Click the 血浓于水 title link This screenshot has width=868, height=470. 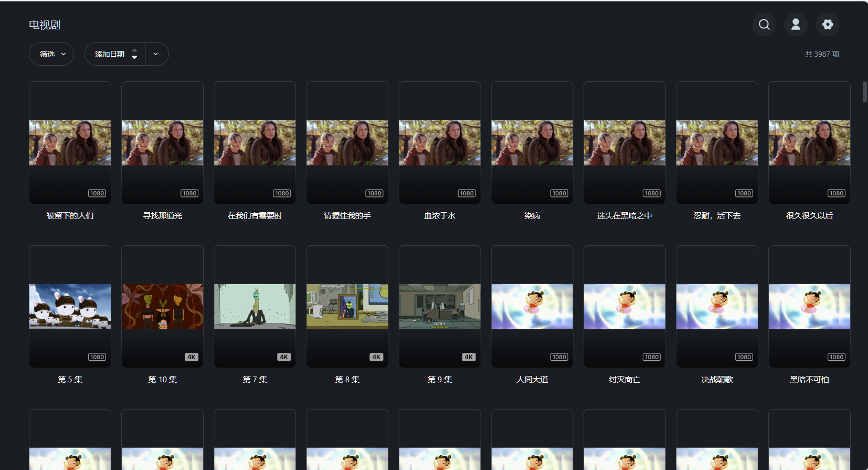[440, 216]
